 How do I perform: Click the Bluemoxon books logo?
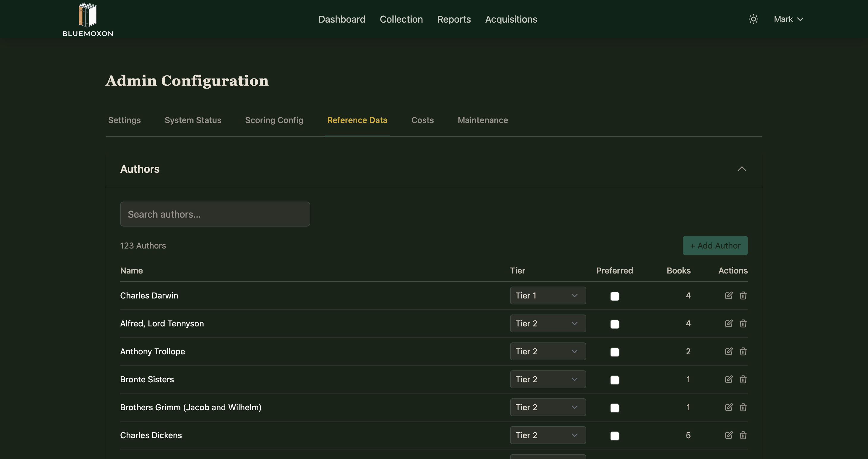click(x=88, y=19)
